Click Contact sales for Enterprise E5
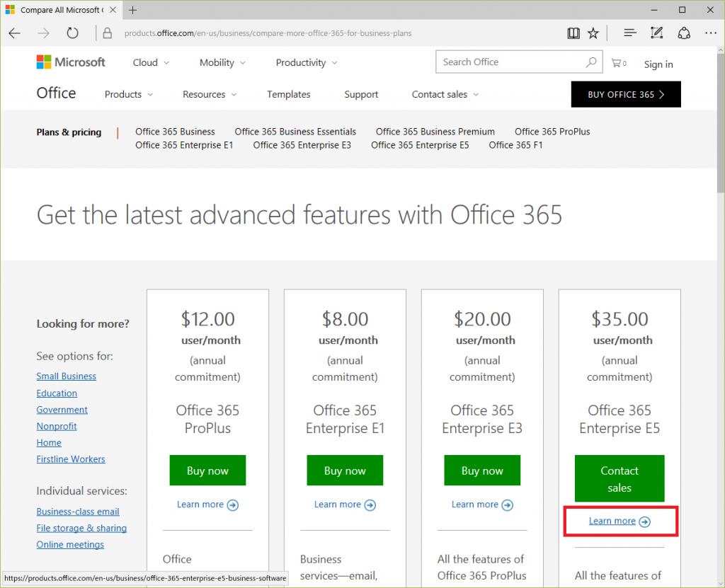 point(620,479)
